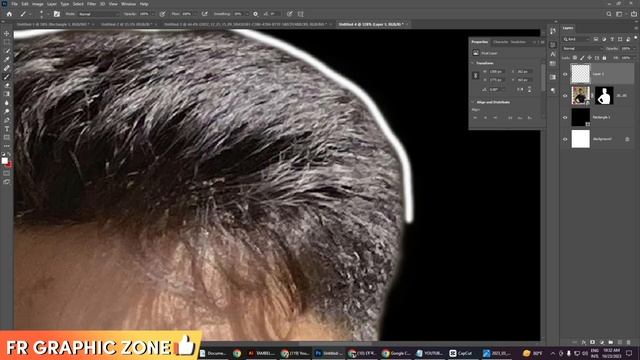Select the Move tool
This screenshot has width=640, height=360.
coord(7,33)
